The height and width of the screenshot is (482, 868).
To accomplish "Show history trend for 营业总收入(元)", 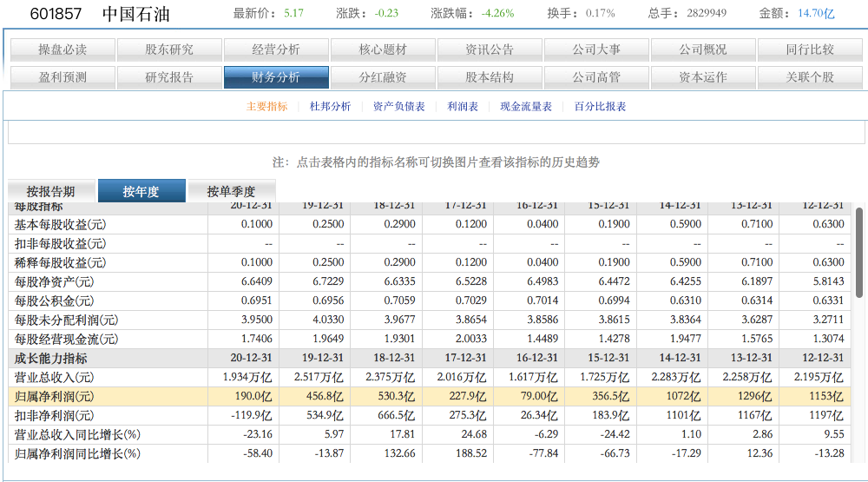I will [54, 377].
